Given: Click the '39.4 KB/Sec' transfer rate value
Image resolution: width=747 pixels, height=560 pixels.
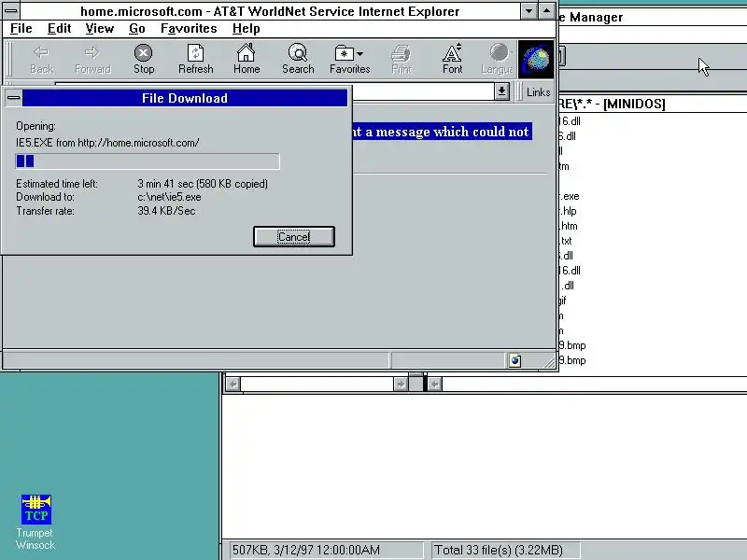Looking at the screenshot, I should (166, 211).
